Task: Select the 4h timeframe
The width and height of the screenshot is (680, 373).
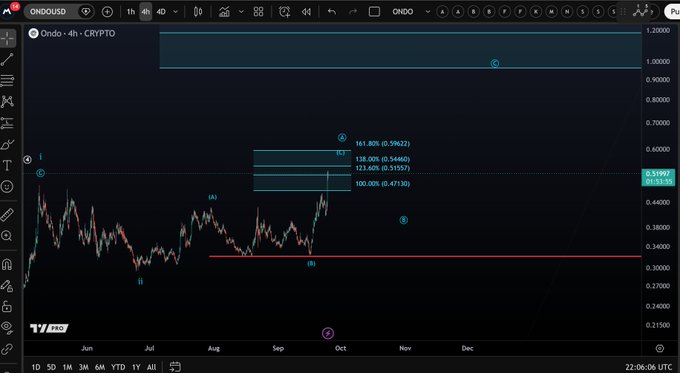Action: [146, 12]
